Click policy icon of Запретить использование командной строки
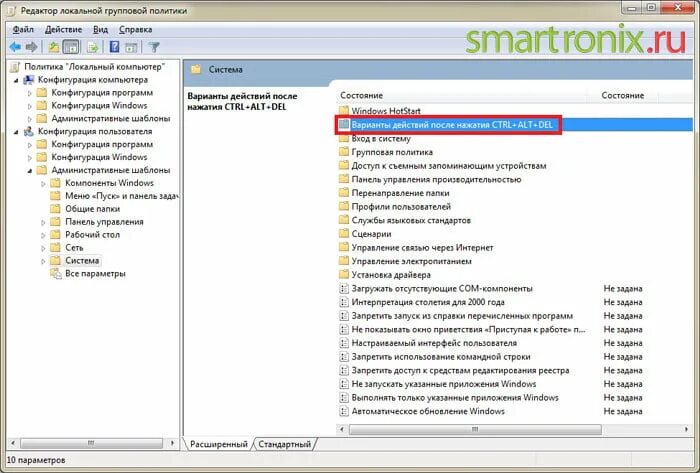Image resolution: width=700 pixels, height=473 pixels. (x=344, y=357)
